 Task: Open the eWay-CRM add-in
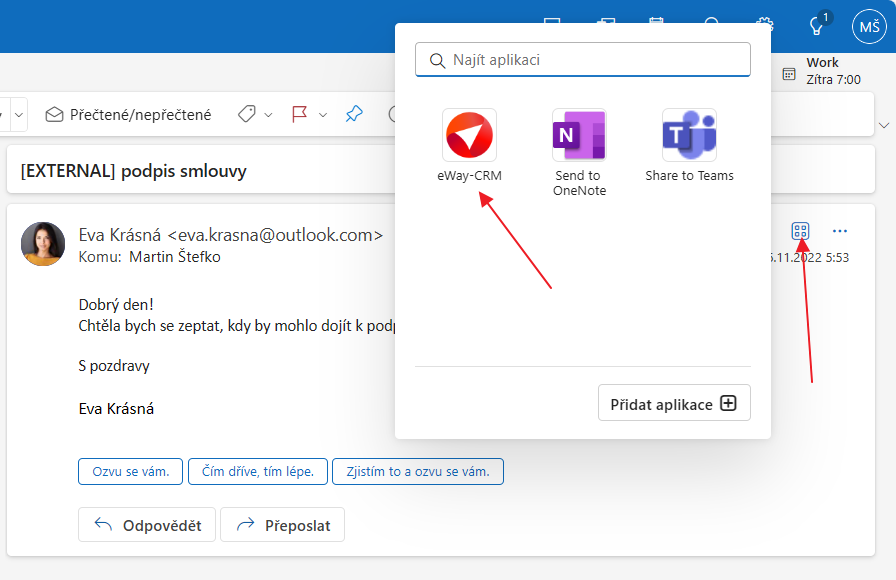[x=469, y=146]
